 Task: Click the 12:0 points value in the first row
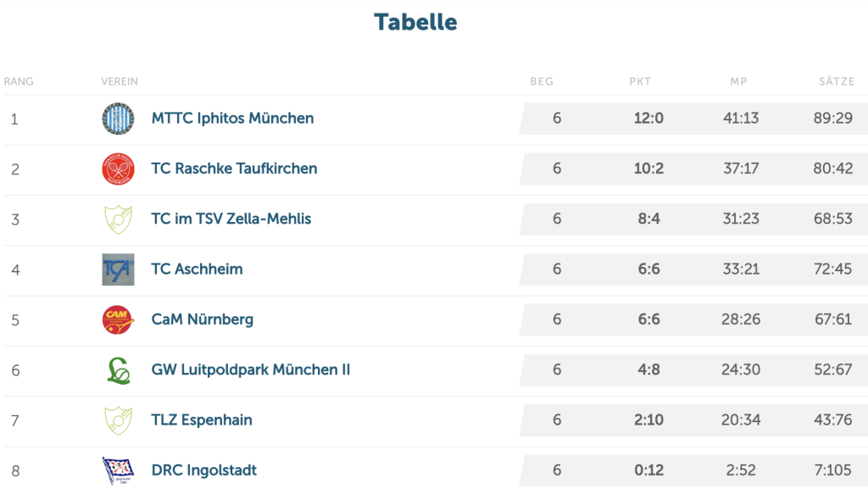coord(648,119)
